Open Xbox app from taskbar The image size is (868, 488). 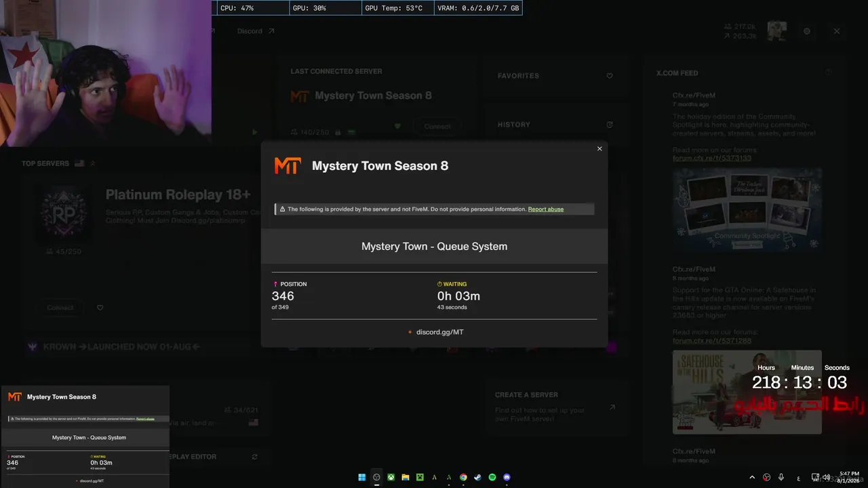point(391,477)
